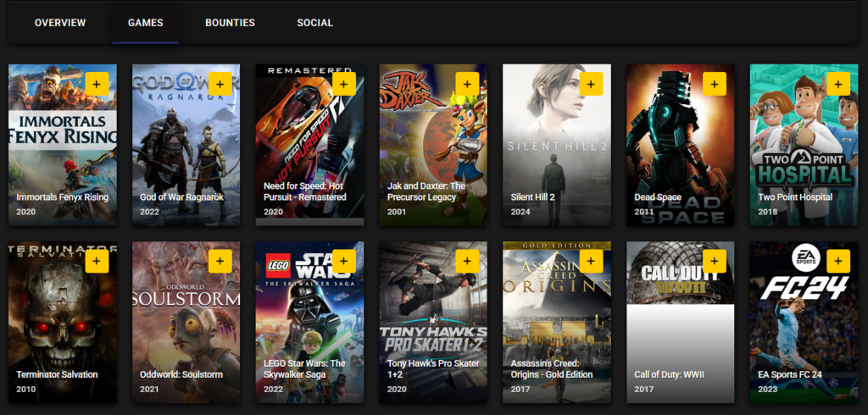The height and width of the screenshot is (415, 868).
Task: Select the Need for Speed Hot Pursuit cover
Action: (309, 145)
